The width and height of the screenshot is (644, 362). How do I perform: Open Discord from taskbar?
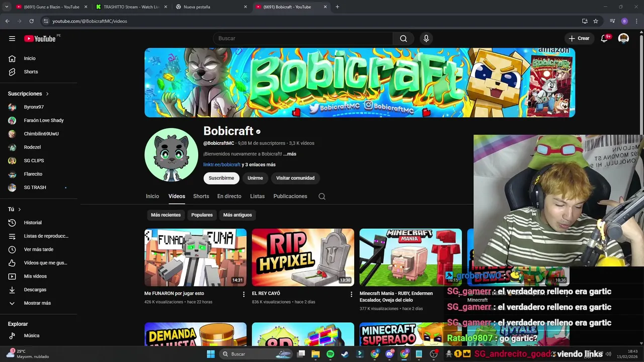pos(389,354)
